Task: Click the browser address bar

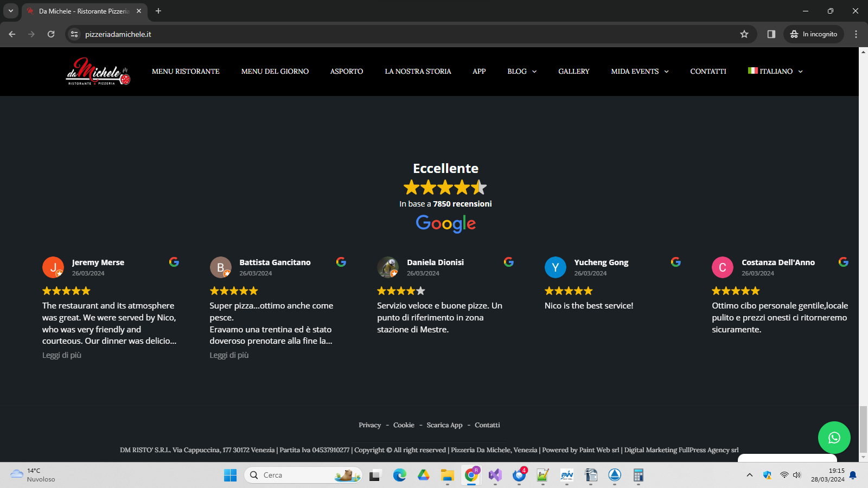Action: (x=380, y=34)
